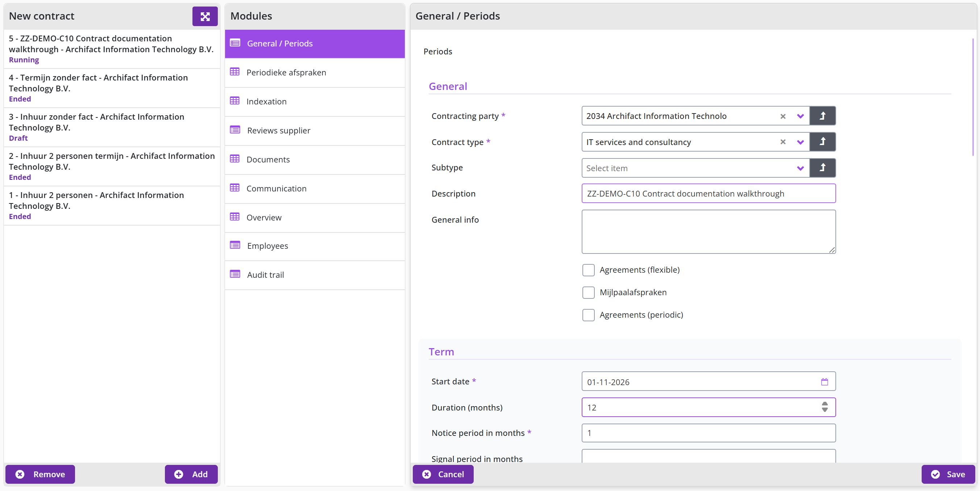
Task: Select the Employees module
Action: pyautogui.click(x=315, y=246)
